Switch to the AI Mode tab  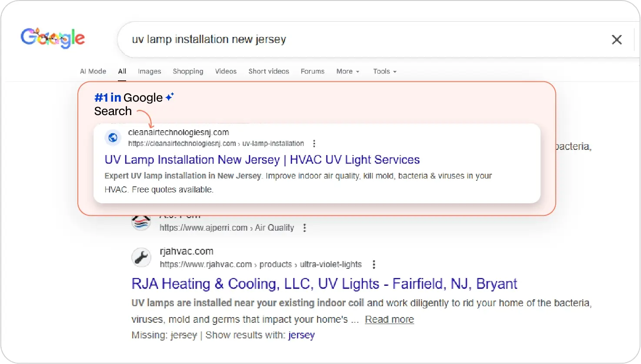[x=93, y=71]
